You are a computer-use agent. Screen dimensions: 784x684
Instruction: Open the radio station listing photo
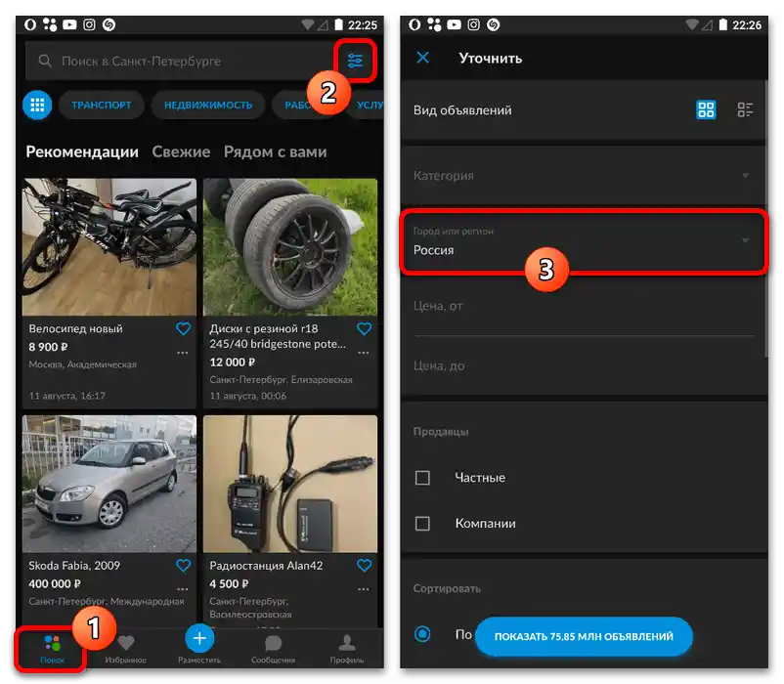coord(290,484)
